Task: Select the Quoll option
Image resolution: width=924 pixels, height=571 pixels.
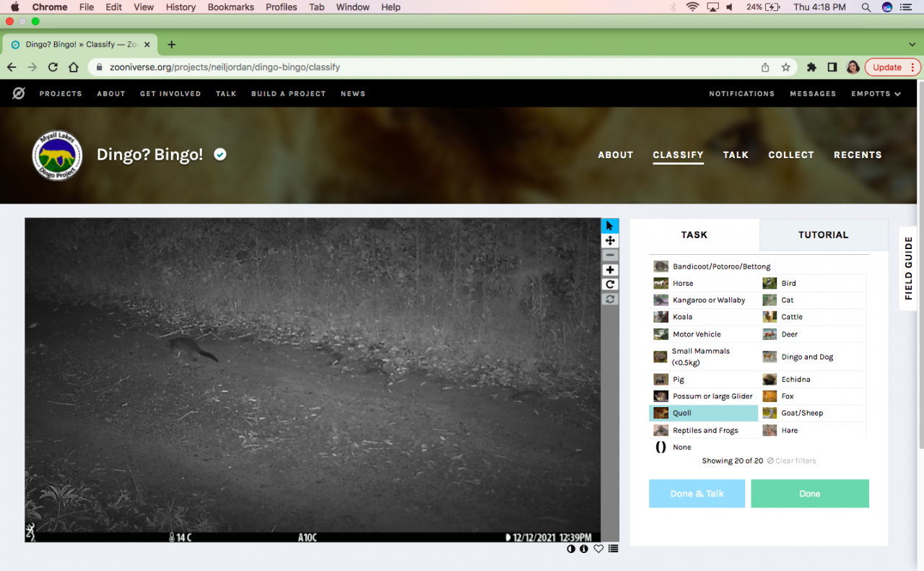Action: (x=704, y=414)
